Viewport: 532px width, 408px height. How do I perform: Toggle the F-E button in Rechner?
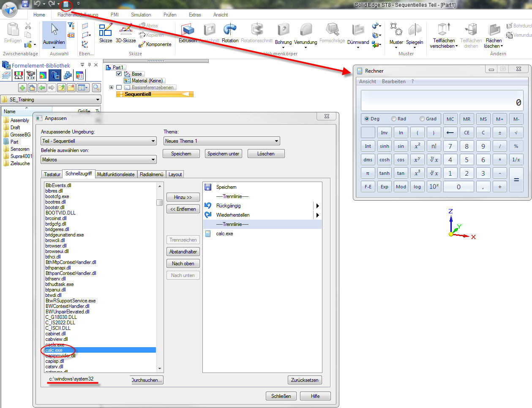[368, 187]
